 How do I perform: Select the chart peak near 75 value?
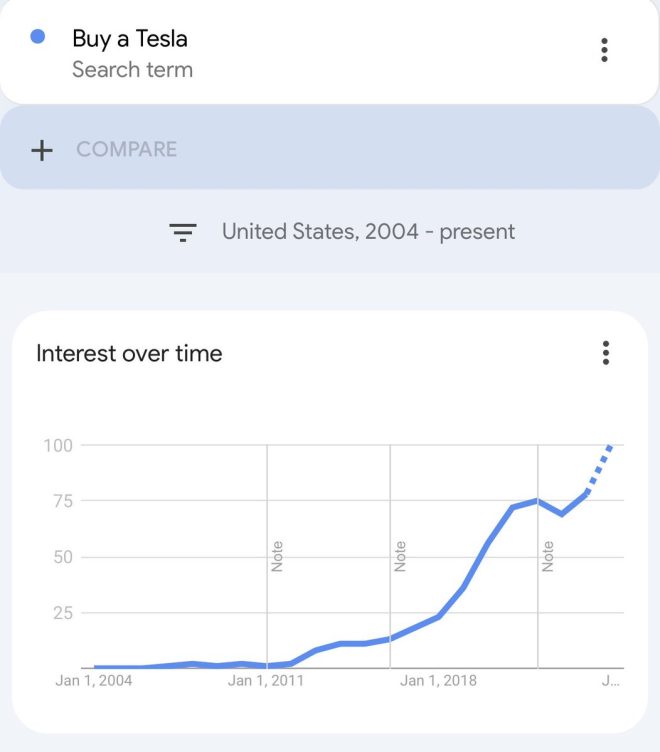537,501
